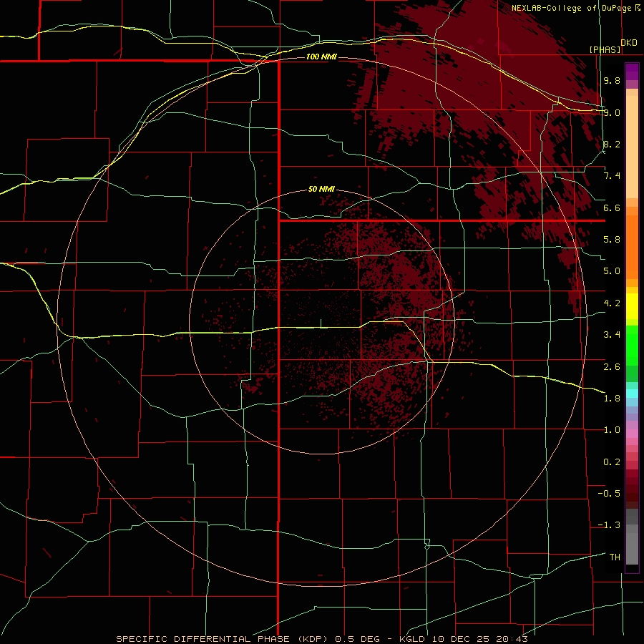Click the 1.8 value on the color scale
This screenshot has height=644, width=644.
click(x=612, y=399)
